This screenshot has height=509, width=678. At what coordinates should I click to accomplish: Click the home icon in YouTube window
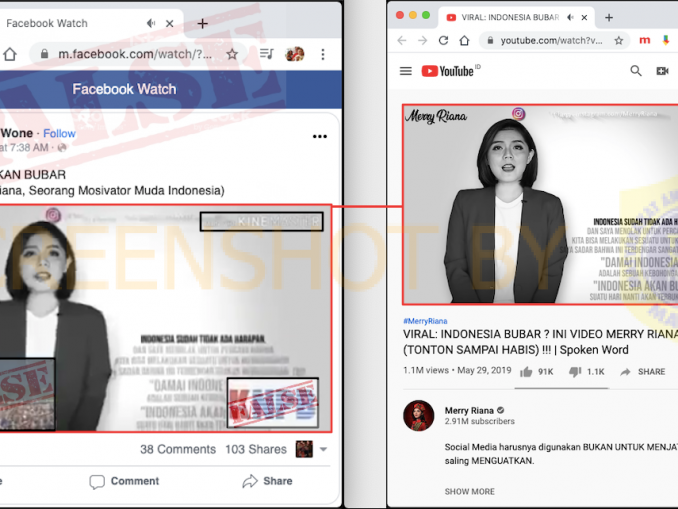click(x=464, y=41)
